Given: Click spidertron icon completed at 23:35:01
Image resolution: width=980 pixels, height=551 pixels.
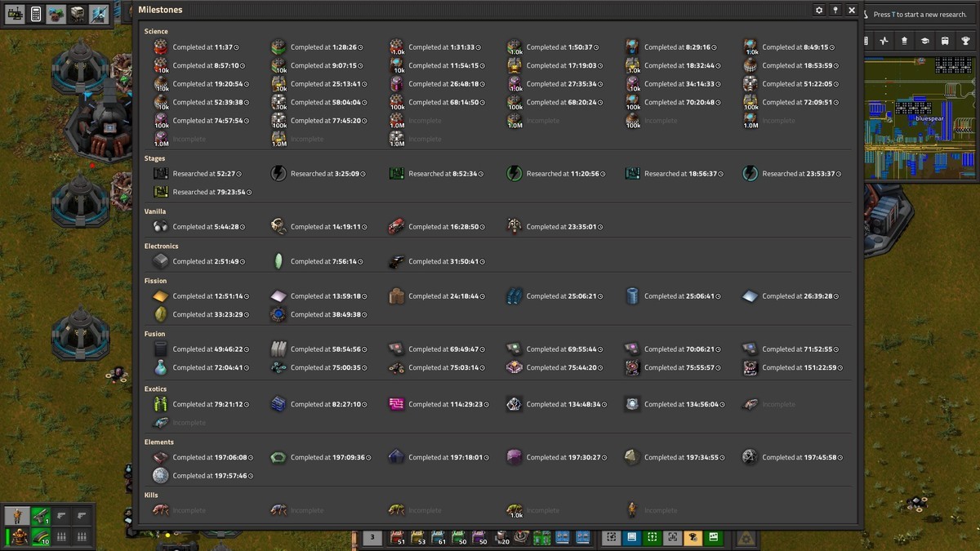Looking at the screenshot, I should tap(514, 227).
